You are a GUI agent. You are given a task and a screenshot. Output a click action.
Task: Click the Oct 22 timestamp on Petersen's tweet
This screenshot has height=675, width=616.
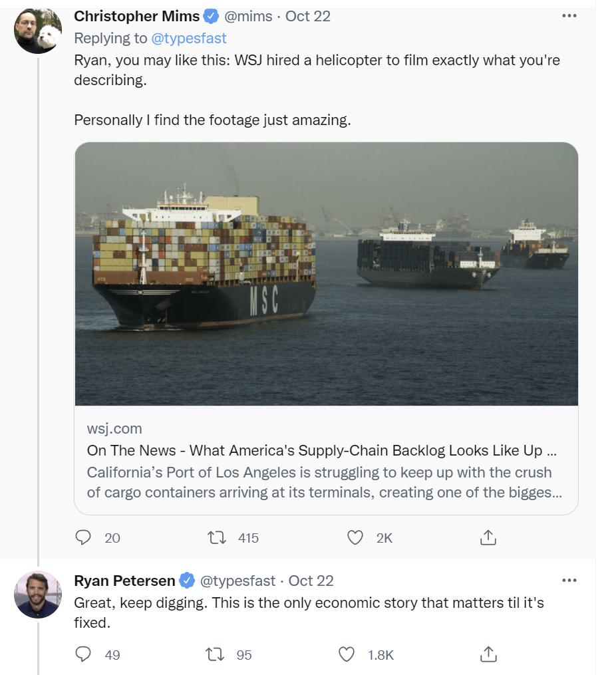(x=311, y=581)
